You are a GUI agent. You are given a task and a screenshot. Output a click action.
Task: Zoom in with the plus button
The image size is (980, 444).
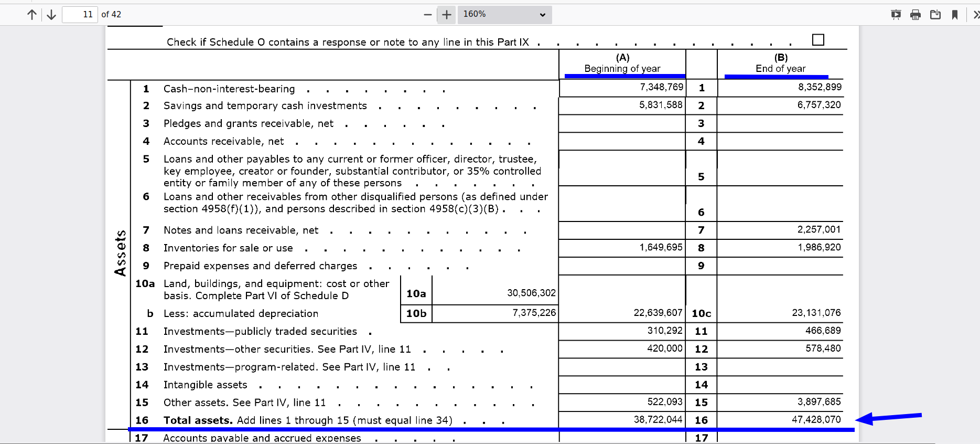pyautogui.click(x=446, y=15)
